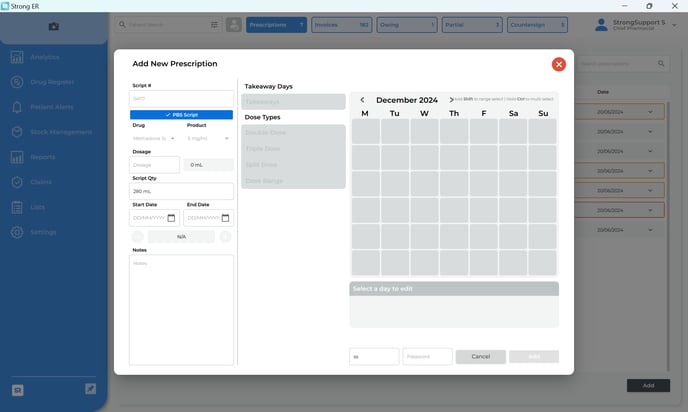This screenshot has width=688, height=412.
Task: Toggle the Double Dose type
Action: (x=293, y=133)
